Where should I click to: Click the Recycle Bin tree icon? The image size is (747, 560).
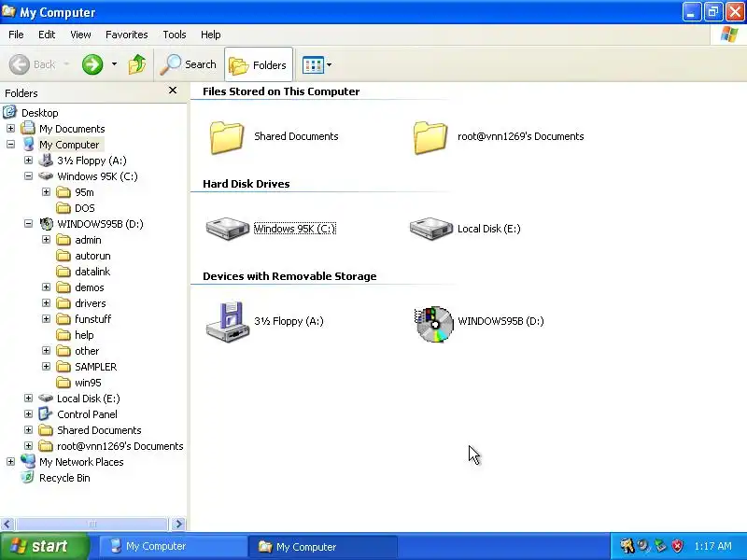tap(28, 477)
